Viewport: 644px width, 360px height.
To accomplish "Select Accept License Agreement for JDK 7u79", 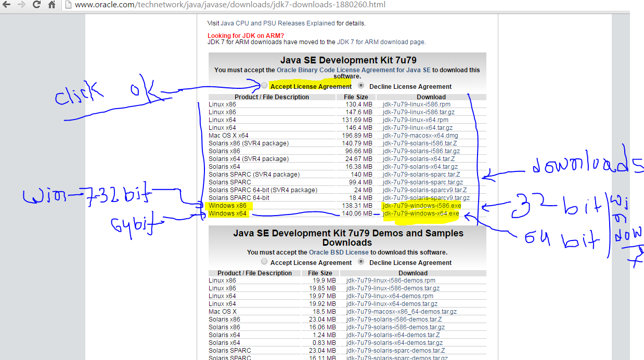I will (265, 86).
